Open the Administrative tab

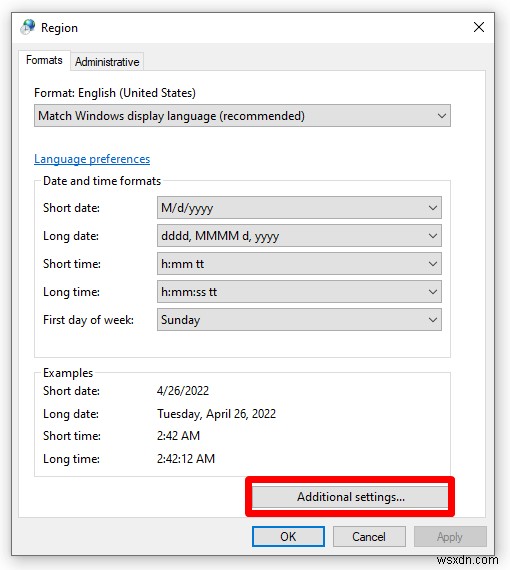(107, 62)
